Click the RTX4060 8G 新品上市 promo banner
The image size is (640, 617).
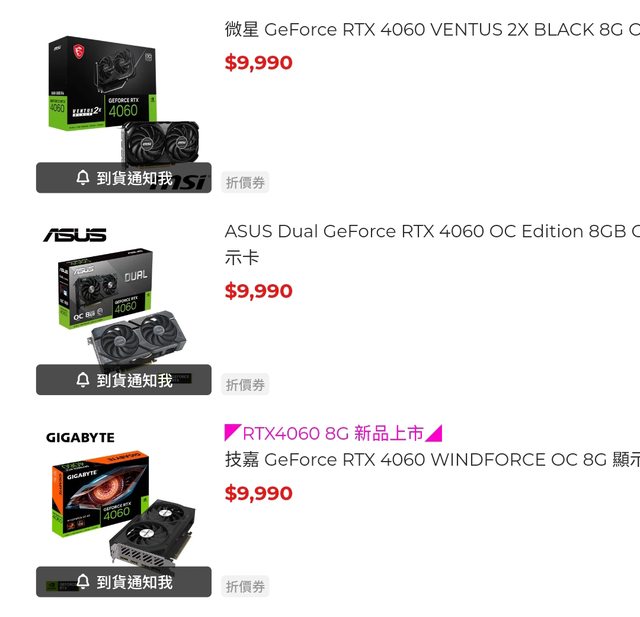(x=333, y=433)
